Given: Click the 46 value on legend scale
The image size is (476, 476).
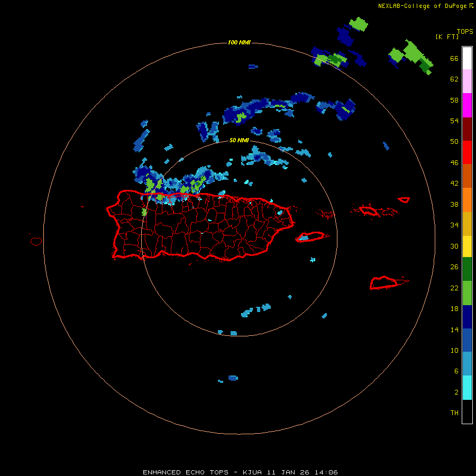Looking at the screenshot, I should (x=454, y=163).
